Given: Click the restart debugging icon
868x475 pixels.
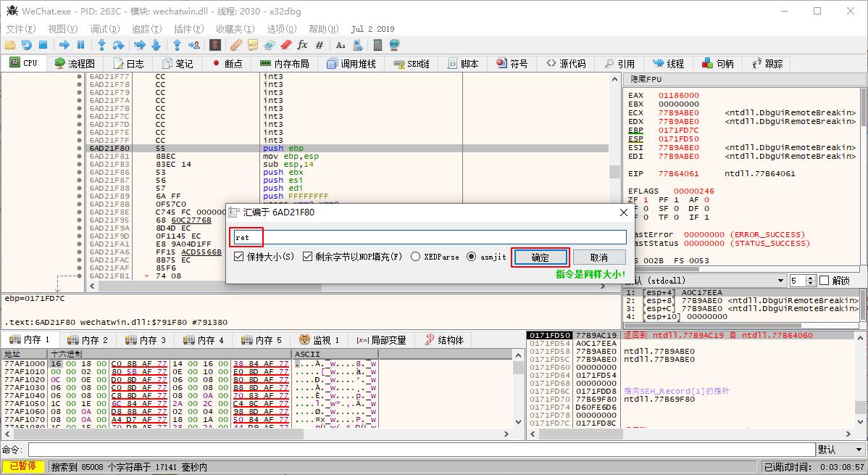Looking at the screenshot, I should 27,45.
